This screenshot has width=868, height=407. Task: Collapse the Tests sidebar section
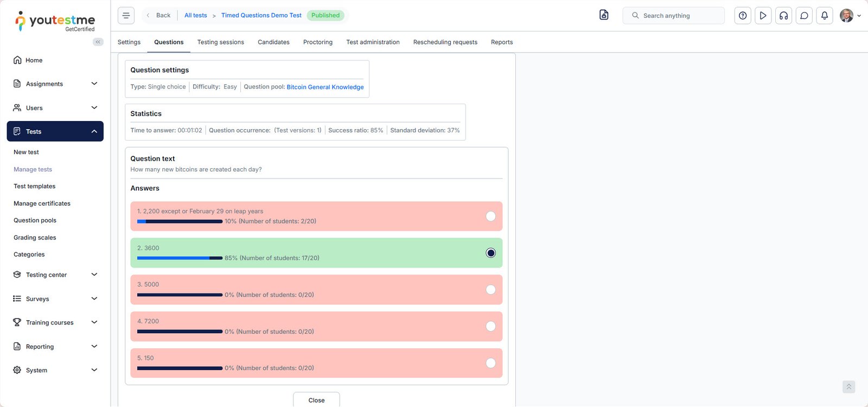(x=94, y=131)
